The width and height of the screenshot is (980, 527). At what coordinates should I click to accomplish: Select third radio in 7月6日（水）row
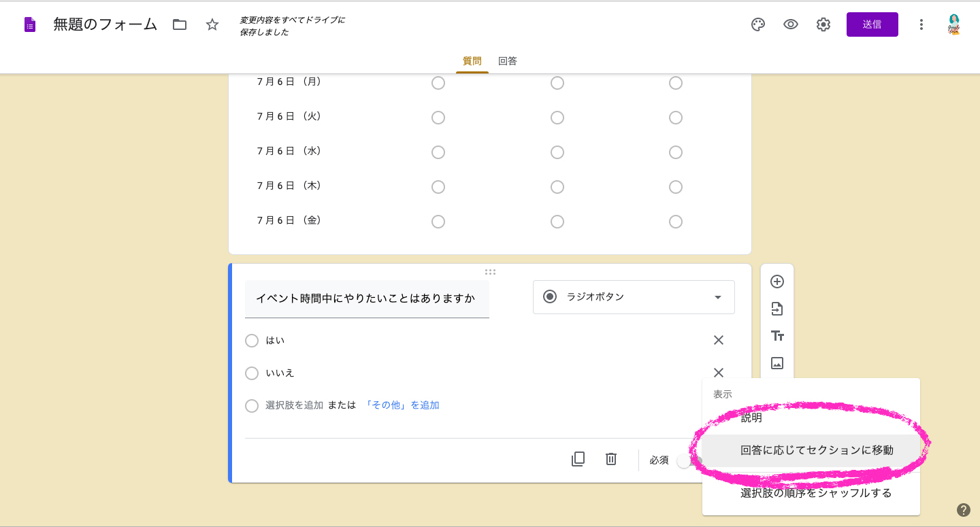click(x=676, y=152)
